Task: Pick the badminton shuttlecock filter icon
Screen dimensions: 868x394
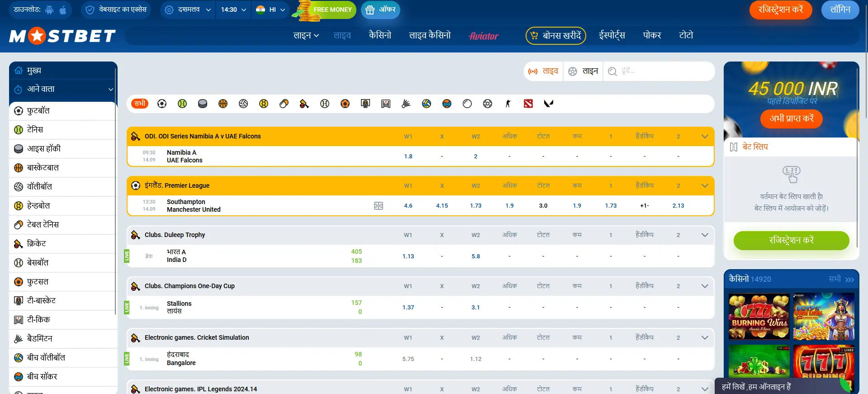Action: coord(406,104)
